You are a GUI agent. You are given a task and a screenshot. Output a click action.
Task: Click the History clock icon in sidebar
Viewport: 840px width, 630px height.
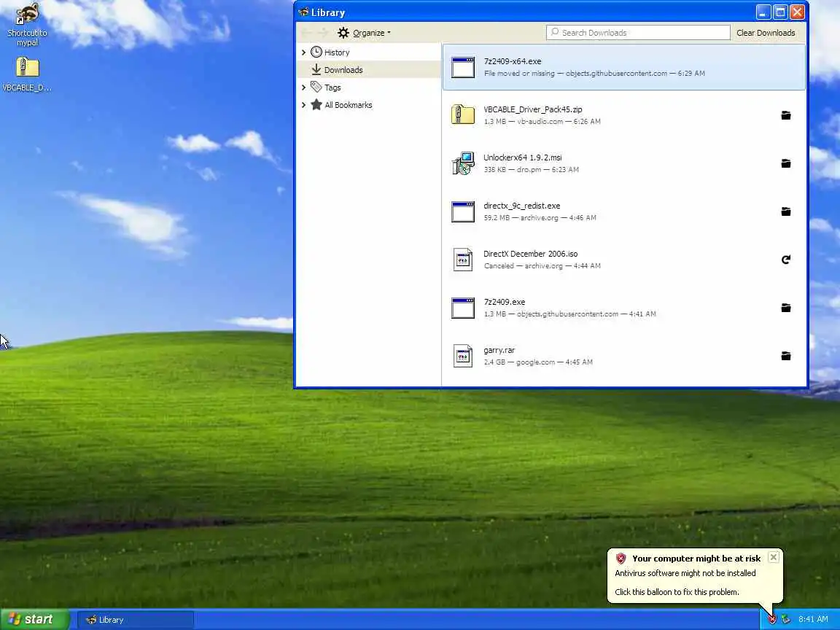coord(316,52)
